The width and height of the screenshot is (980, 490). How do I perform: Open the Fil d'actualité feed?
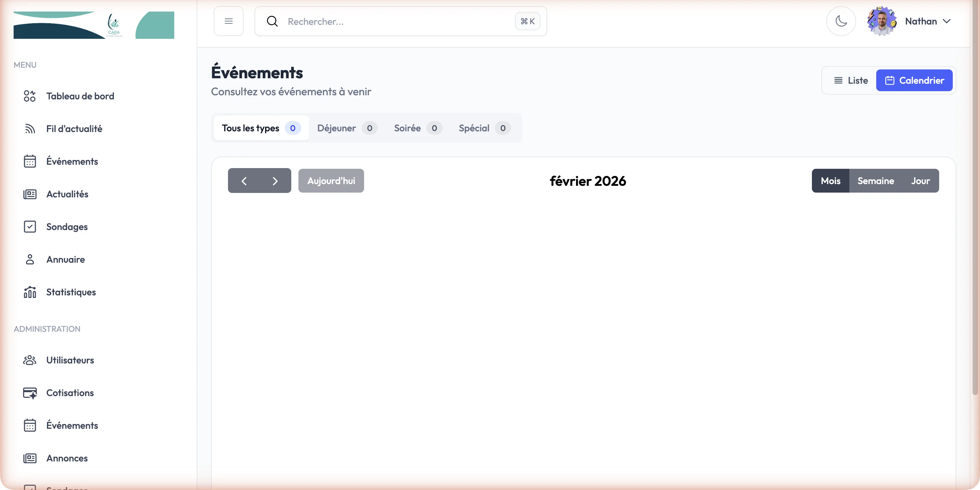pos(74,129)
